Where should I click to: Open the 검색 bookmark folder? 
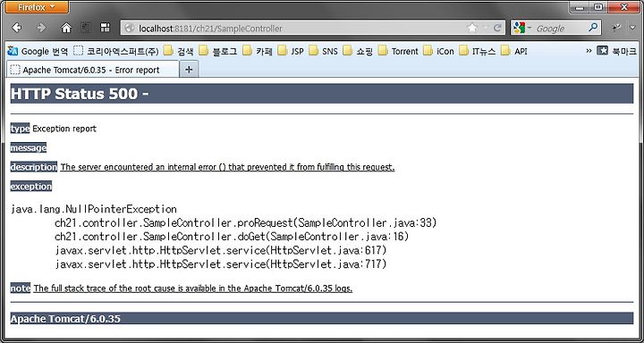click(x=178, y=51)
